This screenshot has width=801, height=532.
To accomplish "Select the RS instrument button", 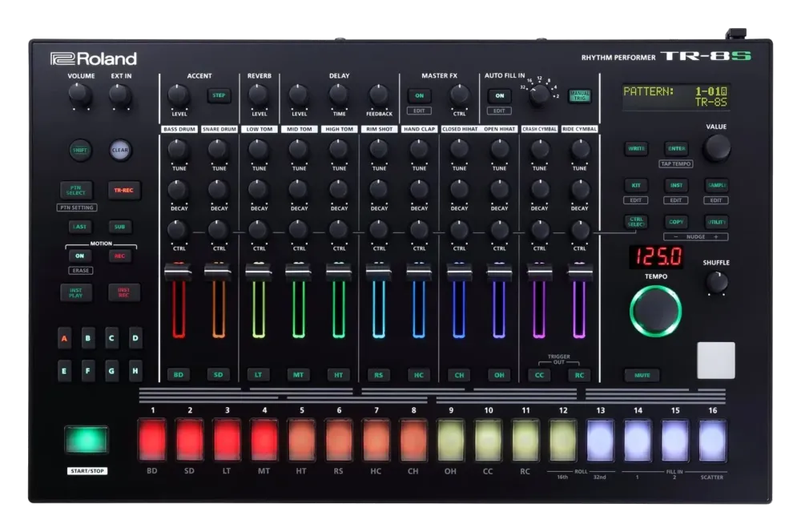I will tap(379, 375).
